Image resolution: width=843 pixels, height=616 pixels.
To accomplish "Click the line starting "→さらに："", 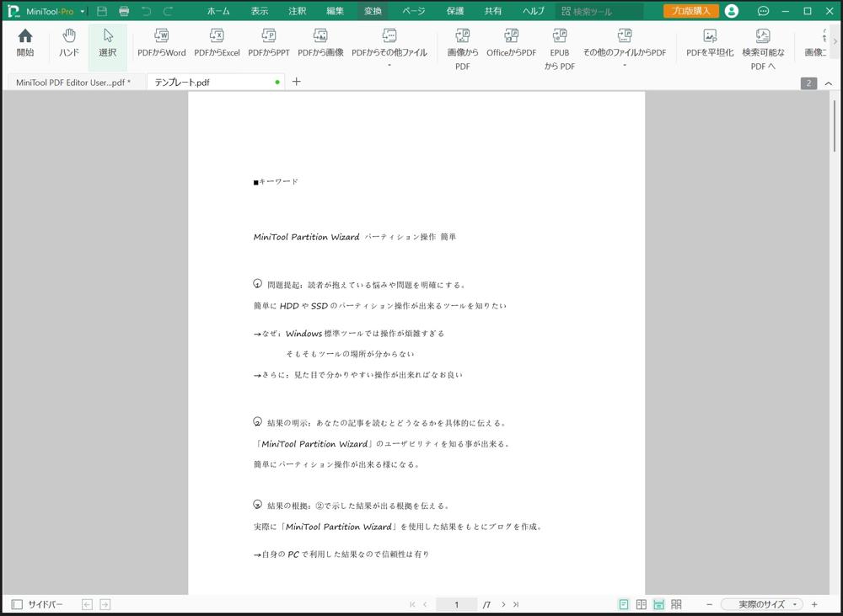I will (357, 375).
